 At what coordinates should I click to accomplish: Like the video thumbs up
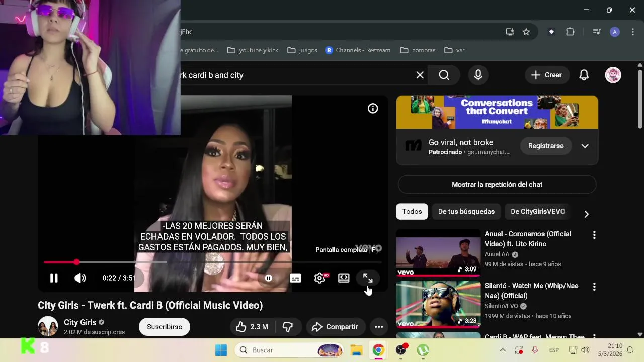click(252, 327)
